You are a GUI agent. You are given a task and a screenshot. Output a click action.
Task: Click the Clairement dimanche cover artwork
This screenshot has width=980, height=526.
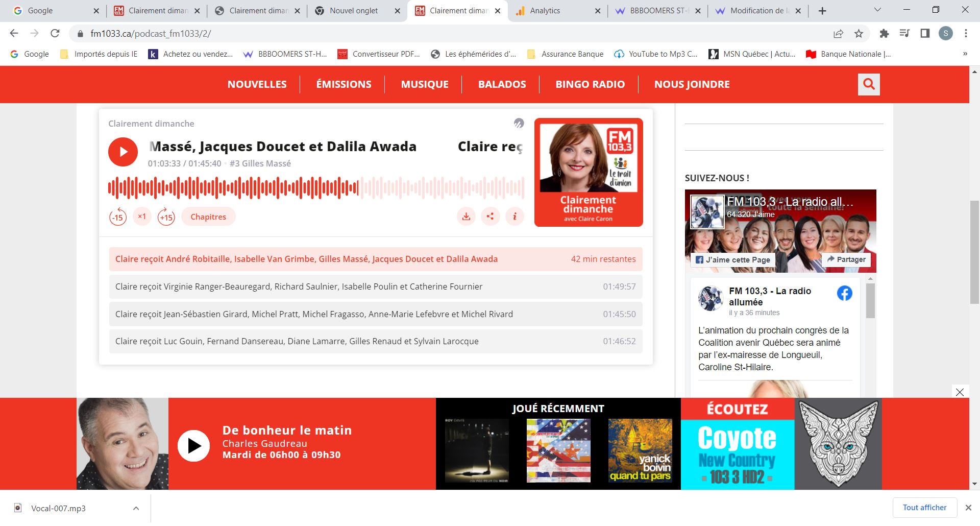[589, 173]
